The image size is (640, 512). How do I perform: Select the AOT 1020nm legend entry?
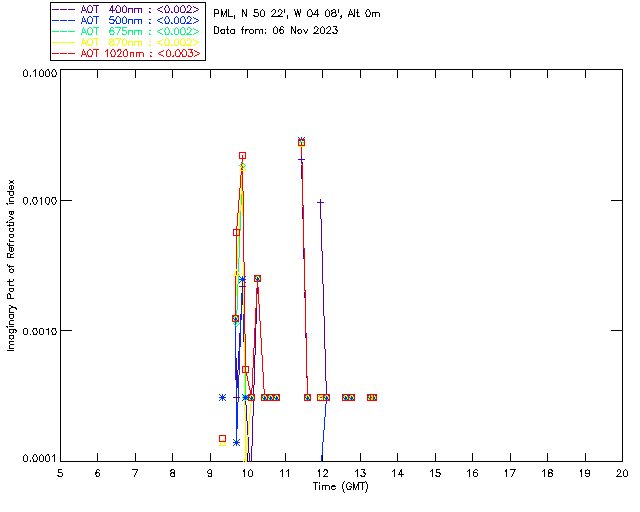click(127, 53)
